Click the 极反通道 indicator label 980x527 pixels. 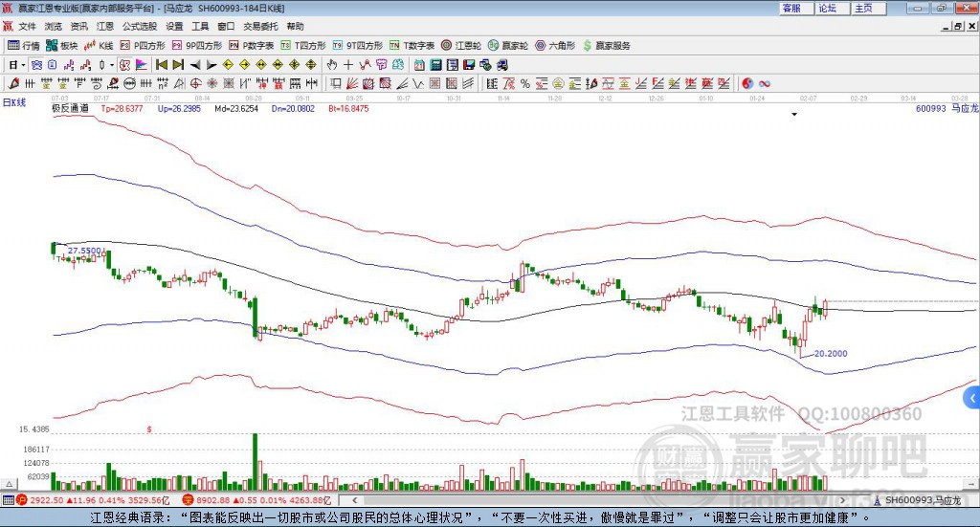(x=70, y=108)
